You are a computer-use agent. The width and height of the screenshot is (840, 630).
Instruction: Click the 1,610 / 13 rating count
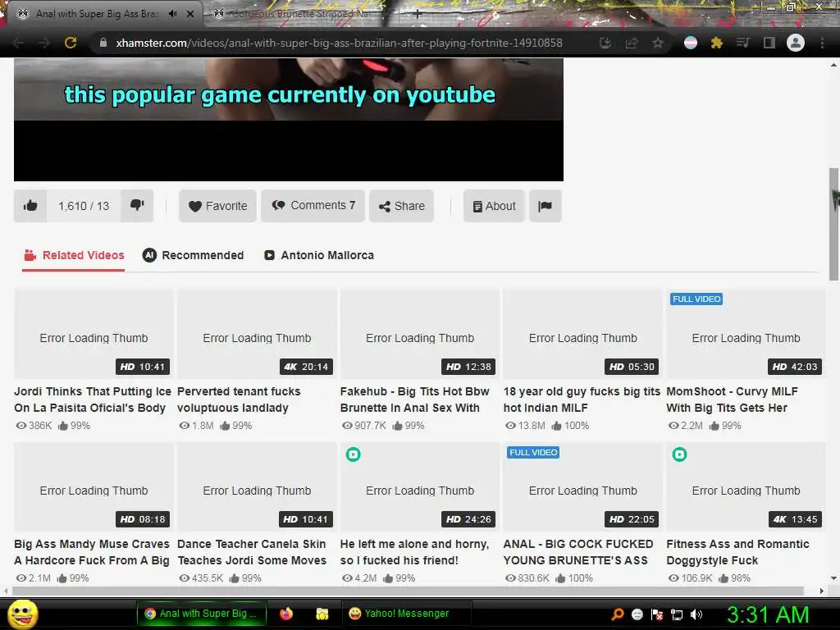tap(84, 206)
